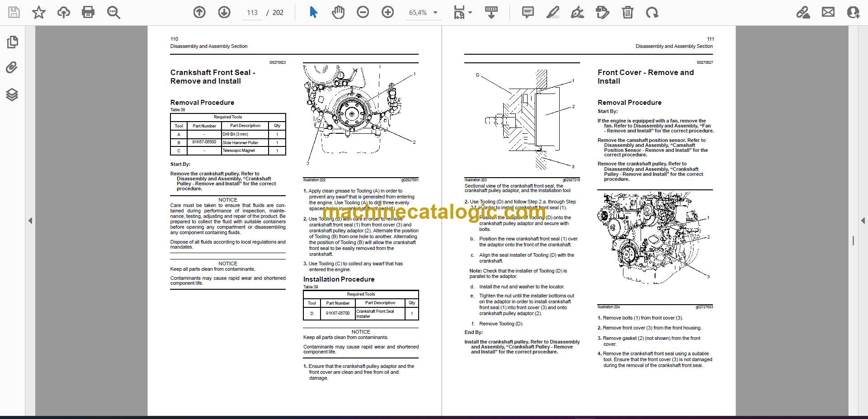Expand the left navigation pane arrow
Screen dimensions: 868x419
tap(30, 221)
